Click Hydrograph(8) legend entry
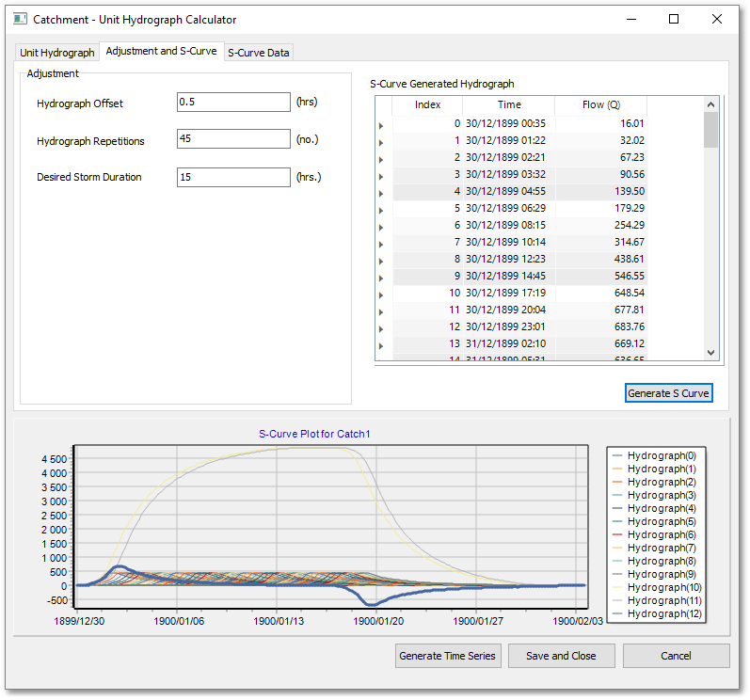 (x=654, y=561)
